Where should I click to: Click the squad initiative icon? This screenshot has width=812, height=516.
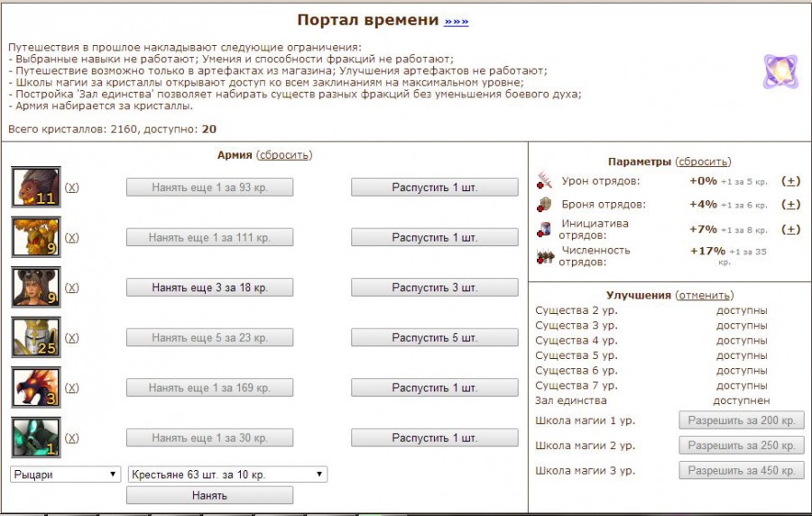[x=544, y=229]
